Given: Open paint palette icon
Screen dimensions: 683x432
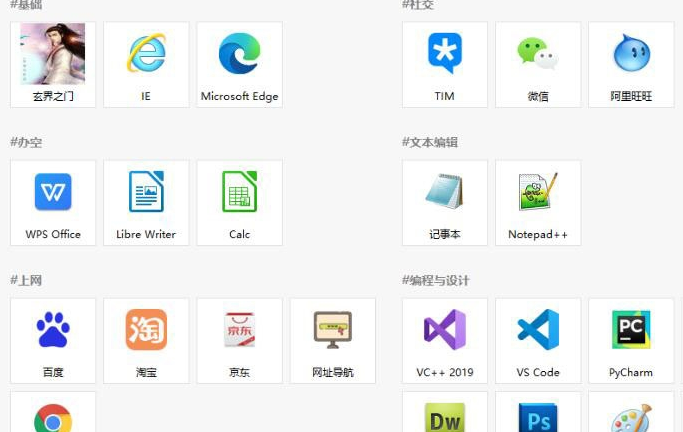Looking at the screenshot, I should click(631, 418).
